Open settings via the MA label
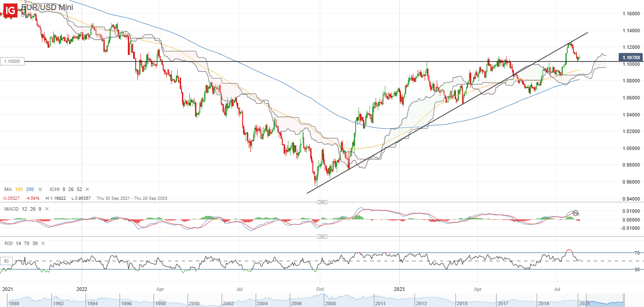The width and height of the screenshot is (644, 307). [x=8, y=190]
